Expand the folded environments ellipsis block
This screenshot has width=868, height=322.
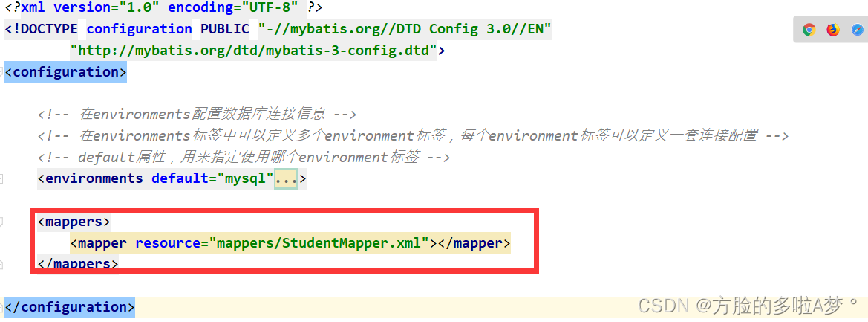pos(286,178)
